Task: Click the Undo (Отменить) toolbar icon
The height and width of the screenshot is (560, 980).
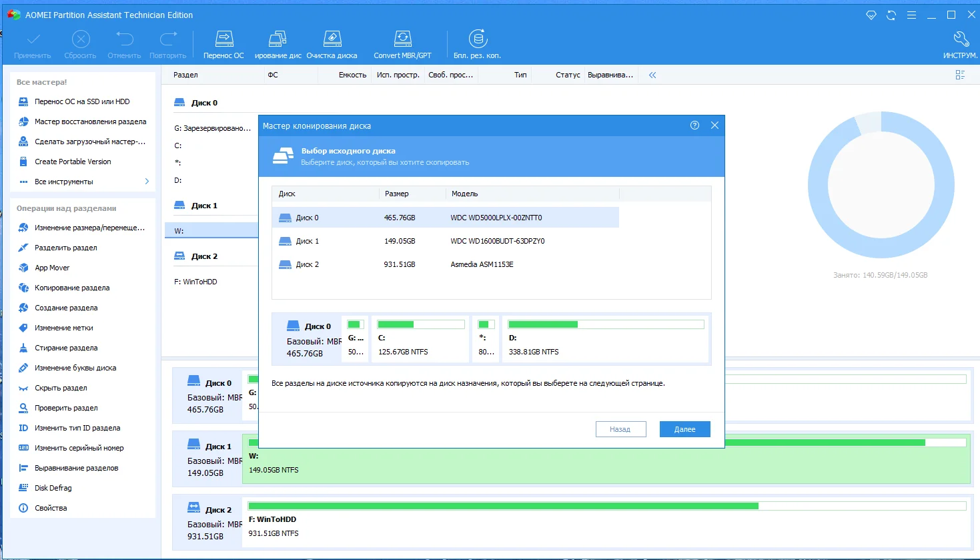Action: click(124, 39)
